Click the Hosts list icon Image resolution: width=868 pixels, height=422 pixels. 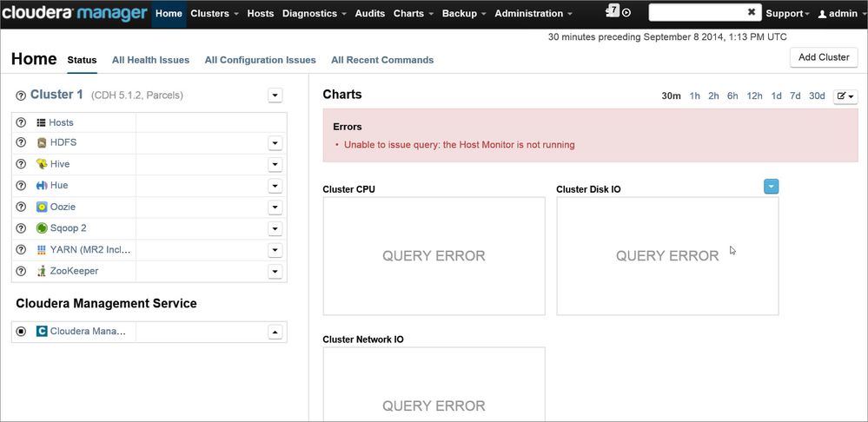(41, 122)
